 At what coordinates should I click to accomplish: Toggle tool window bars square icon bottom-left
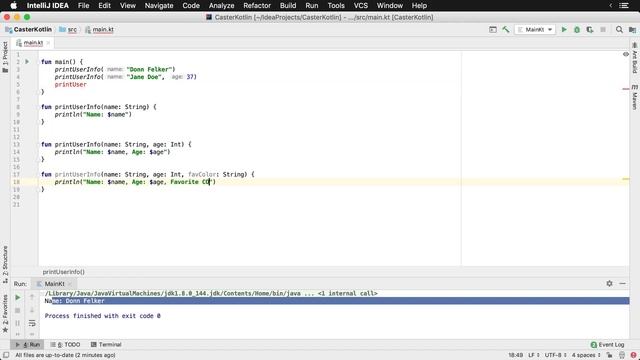point(6,355)
